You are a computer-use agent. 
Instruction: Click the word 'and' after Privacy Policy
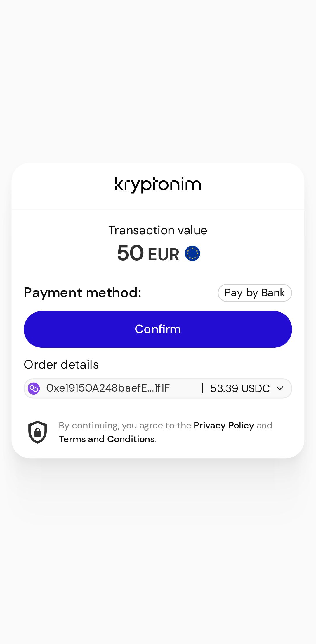pyautogui.click(x=264, y=425)
